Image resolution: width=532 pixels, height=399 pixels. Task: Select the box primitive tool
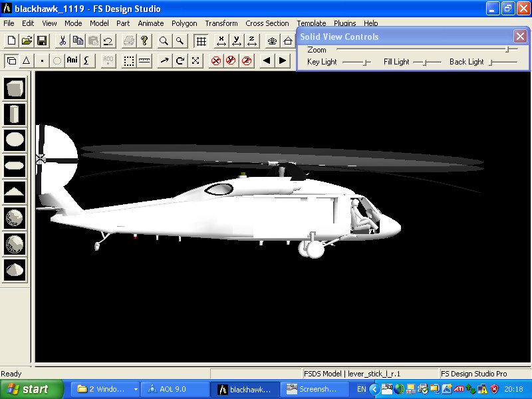tap(15, 88)
